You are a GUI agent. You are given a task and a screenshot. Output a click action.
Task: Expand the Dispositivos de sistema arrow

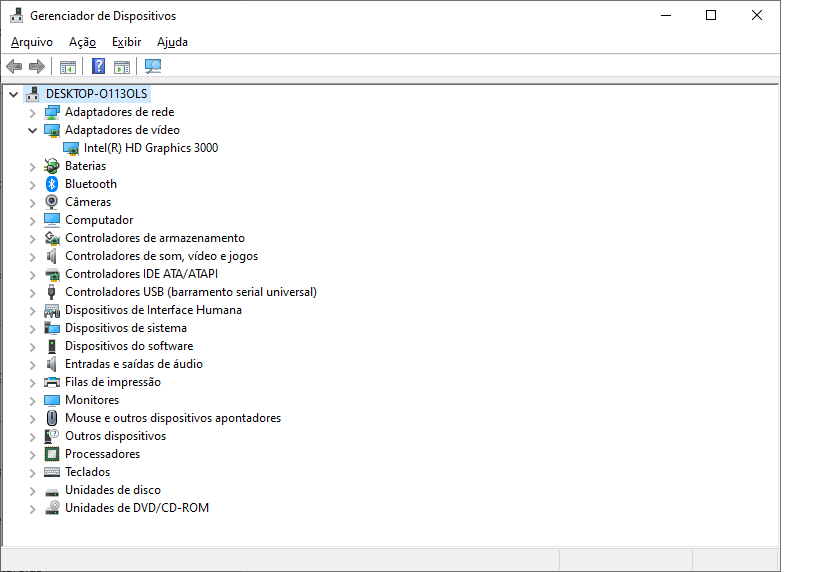click(32, 329)
